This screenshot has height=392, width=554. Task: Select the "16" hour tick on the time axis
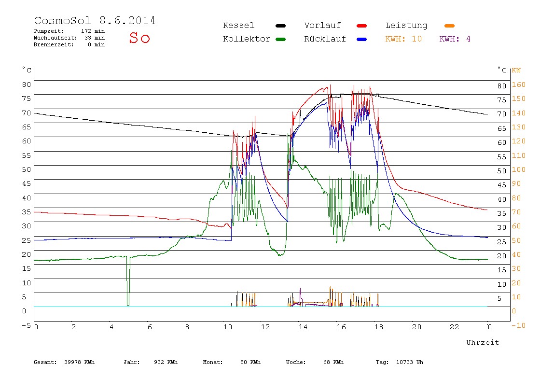pyautogui.click(x=341, y=327)
